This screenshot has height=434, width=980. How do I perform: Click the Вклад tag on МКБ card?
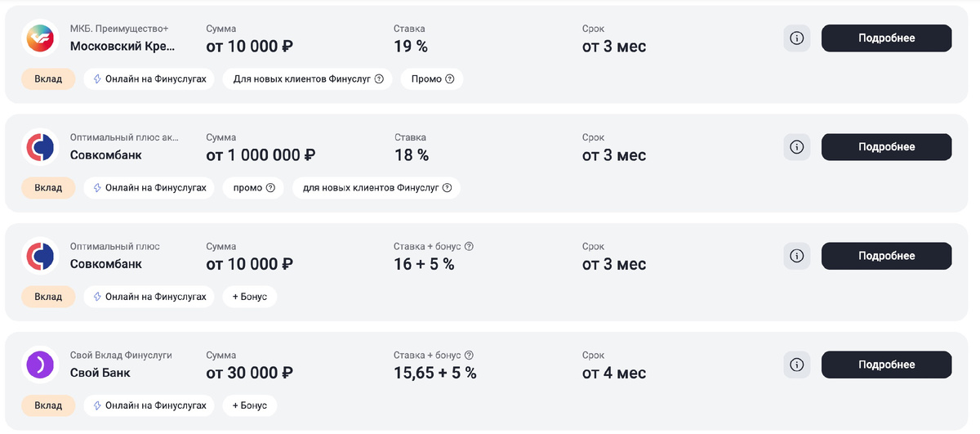[x=48, y=79]
